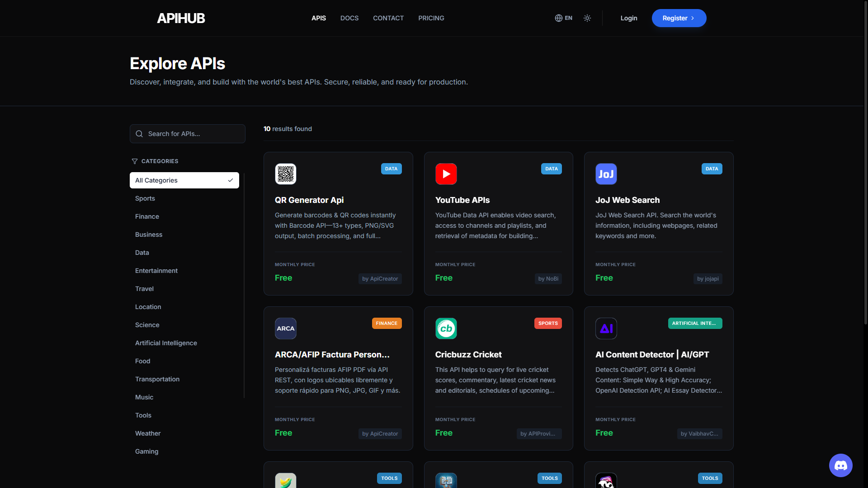Select the JoJ Web Search logo

(606, 174)
